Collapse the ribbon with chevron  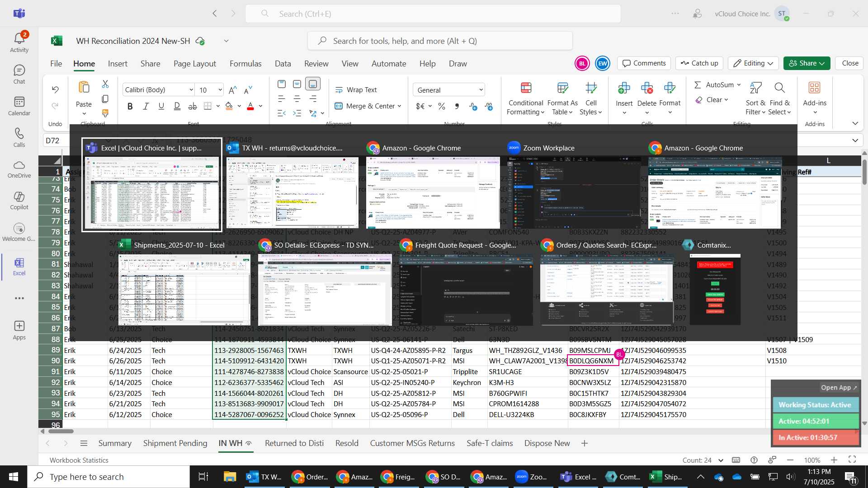855,123
